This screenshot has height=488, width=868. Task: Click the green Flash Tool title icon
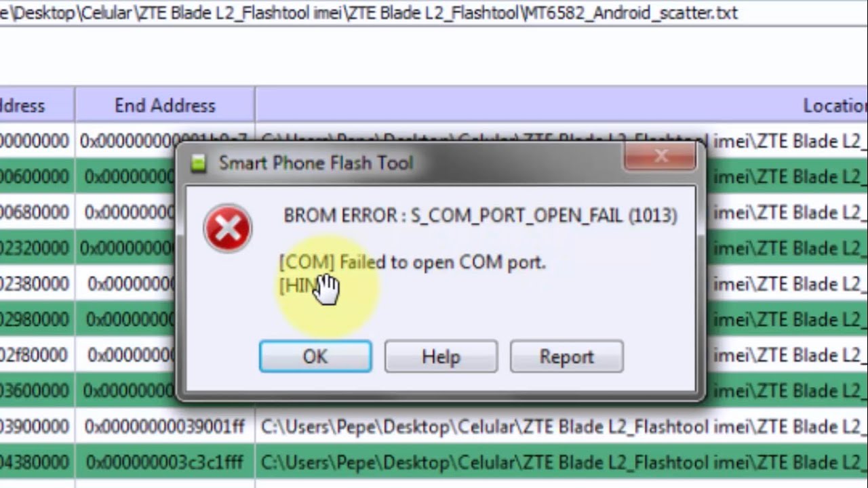[x=198, y=163]
